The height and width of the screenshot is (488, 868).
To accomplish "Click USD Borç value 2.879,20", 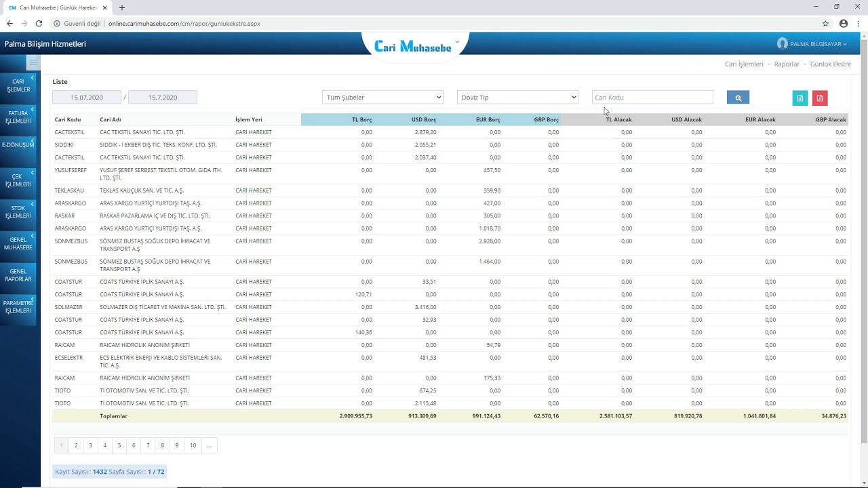I will (x=425, y=132).
